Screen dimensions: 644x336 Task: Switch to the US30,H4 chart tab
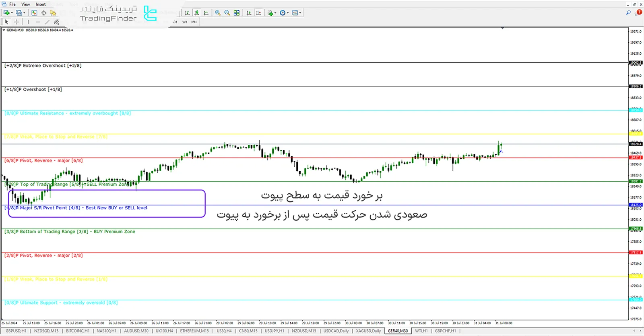(224, 331)
